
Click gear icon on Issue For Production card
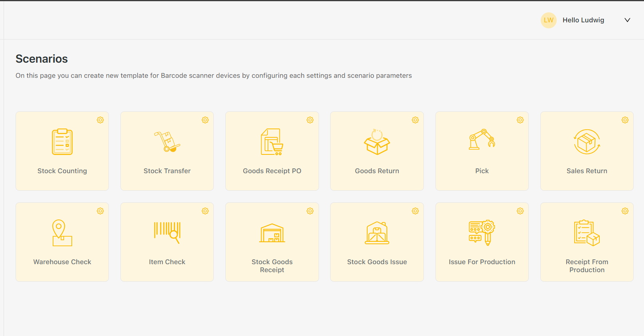(x=520, y=211)
